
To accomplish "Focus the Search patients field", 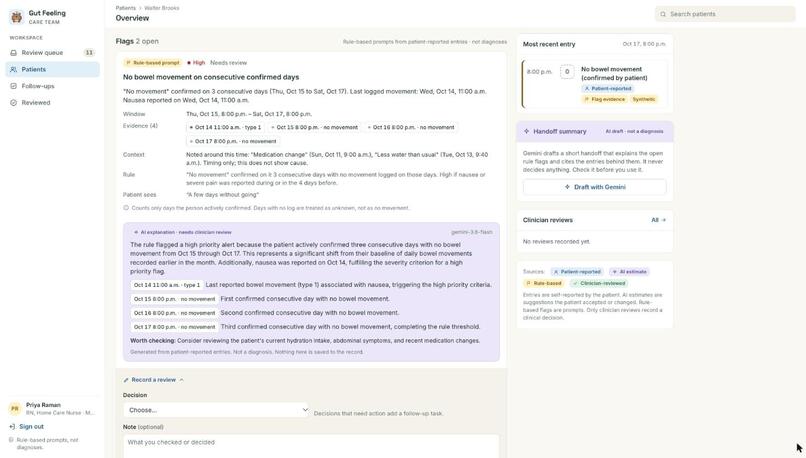I will tap(725, 14).
